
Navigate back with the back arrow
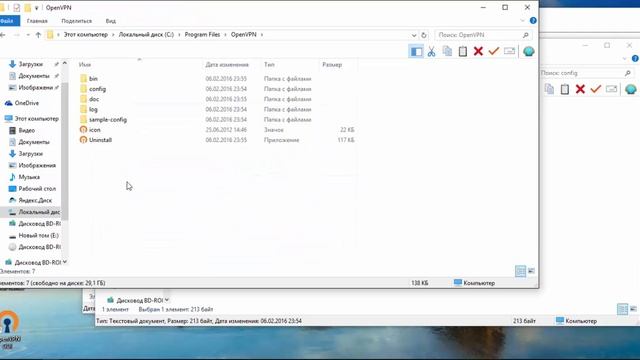(2, 35)
